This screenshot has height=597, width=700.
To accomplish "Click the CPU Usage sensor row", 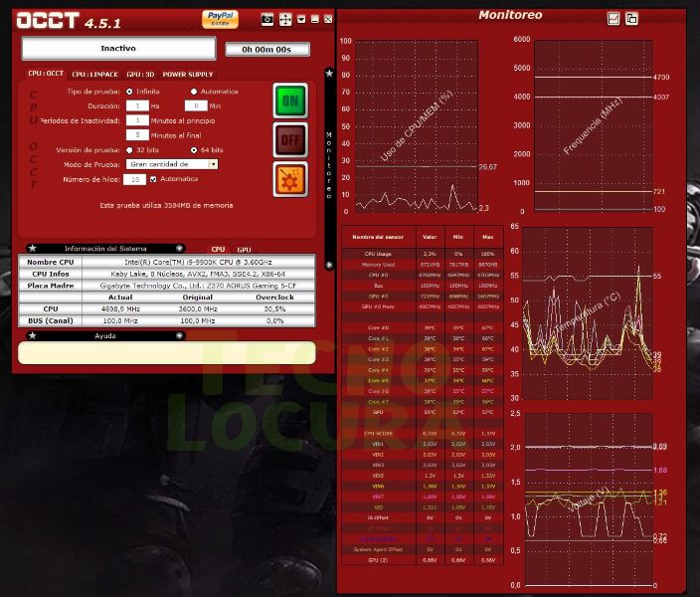I will coord(423,254).
